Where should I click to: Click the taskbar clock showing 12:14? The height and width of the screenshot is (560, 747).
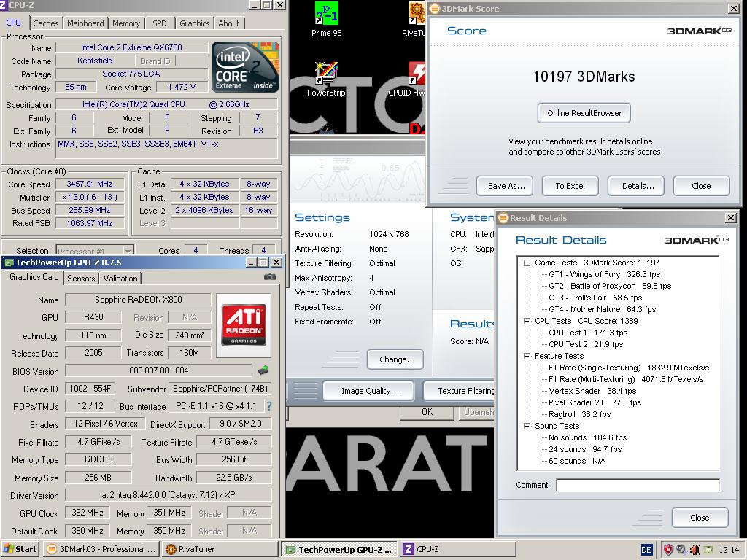pyautogui.click(x=729, y=550)
